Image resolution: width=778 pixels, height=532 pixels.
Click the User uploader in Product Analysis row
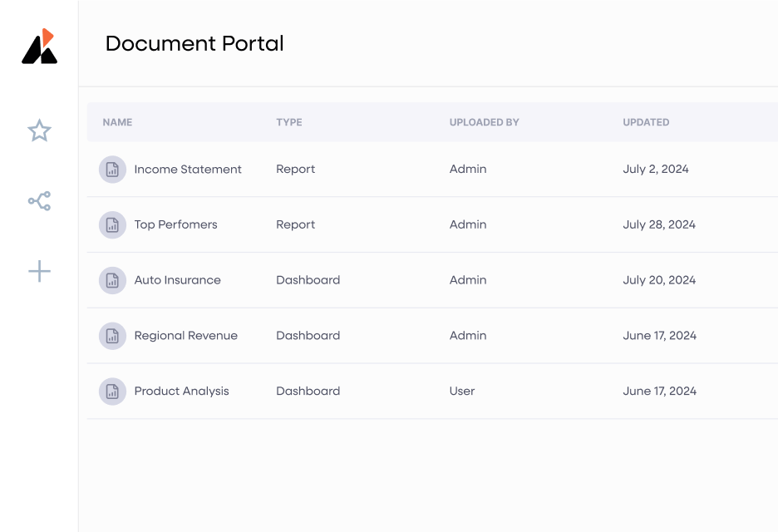pos(462,392)
